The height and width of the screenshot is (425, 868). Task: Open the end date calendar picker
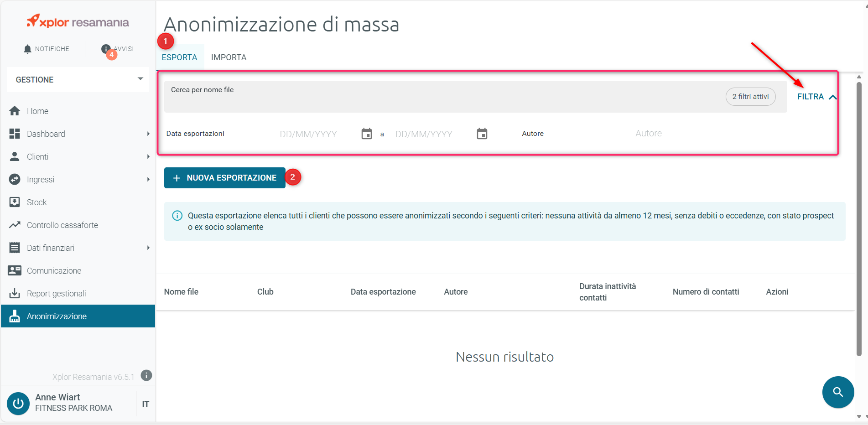click(482, 134)
